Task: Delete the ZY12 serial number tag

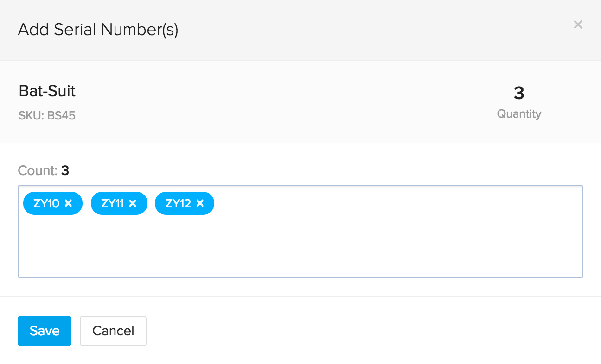Action: 200,203
